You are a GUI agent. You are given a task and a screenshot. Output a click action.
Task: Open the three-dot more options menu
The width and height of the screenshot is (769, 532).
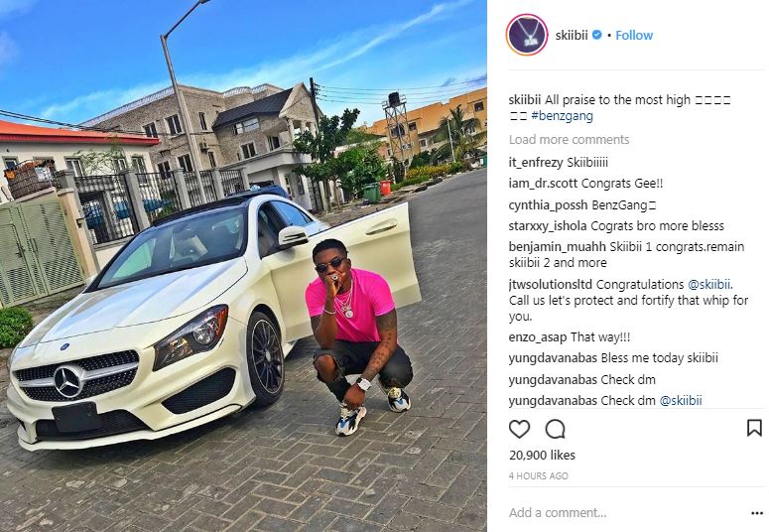pyautogui.click(x=757, y=513)
